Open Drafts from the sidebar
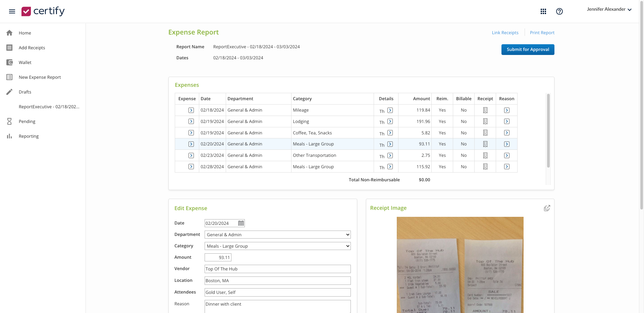This screenshot has height=313, width=644. pyautogui.click(x=25, y=92)
